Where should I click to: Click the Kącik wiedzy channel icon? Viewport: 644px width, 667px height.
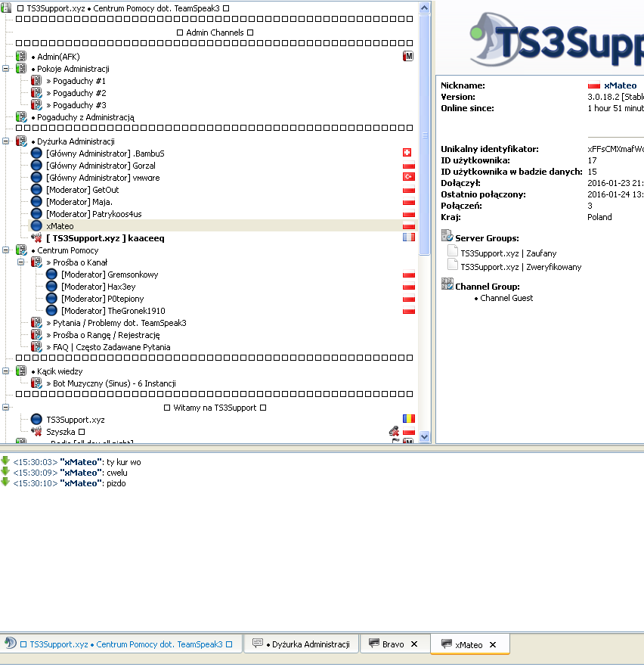coord(21,371)
